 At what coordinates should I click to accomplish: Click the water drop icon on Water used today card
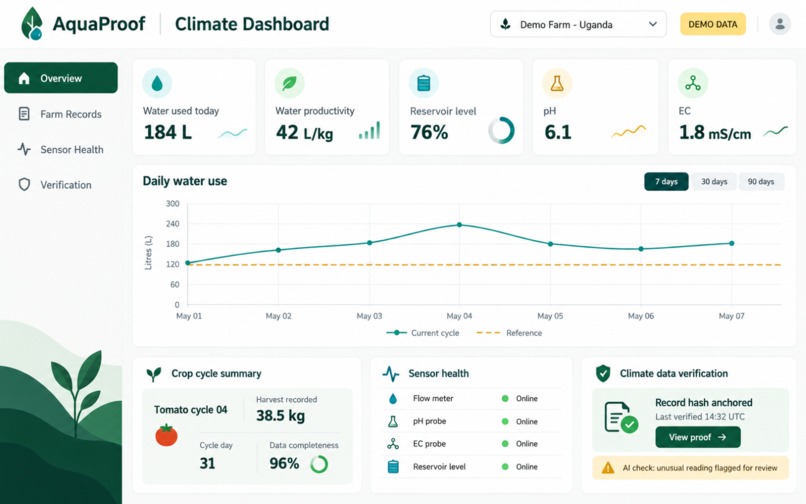pos(157,83)
